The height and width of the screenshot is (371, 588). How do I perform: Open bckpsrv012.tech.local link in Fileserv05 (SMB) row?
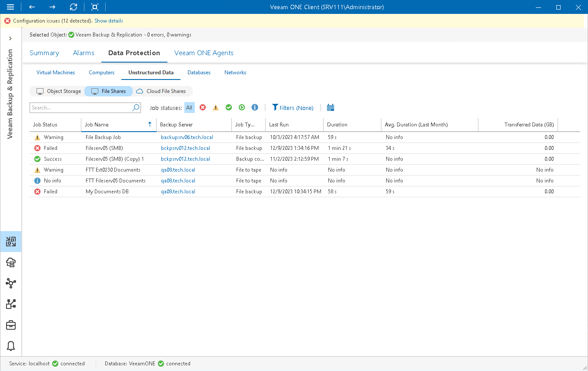185,148
